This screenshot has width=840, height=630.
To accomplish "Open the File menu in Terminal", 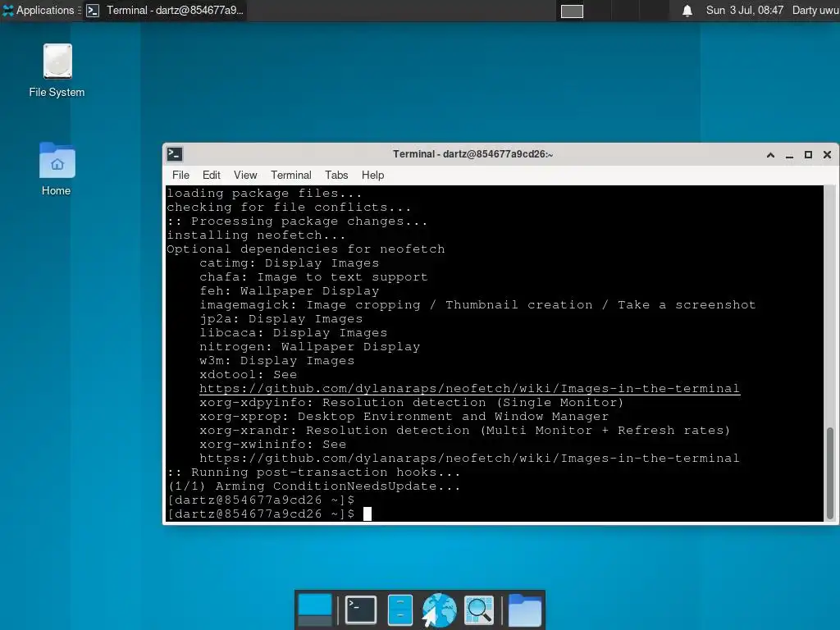I will pyautogui.click(x=180, y=176).
